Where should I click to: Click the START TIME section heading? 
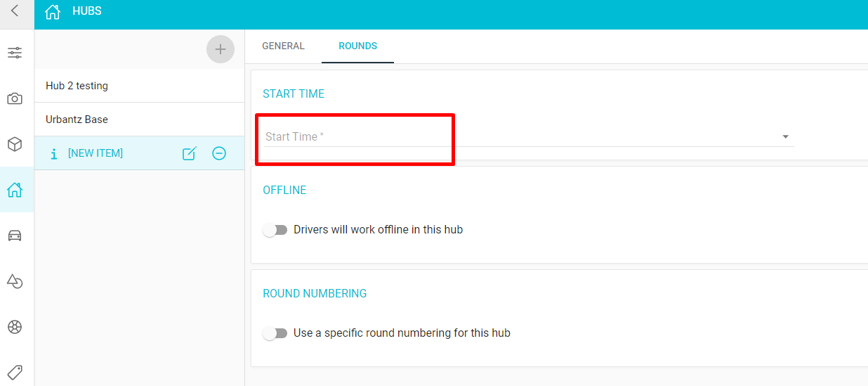(294, 94)
